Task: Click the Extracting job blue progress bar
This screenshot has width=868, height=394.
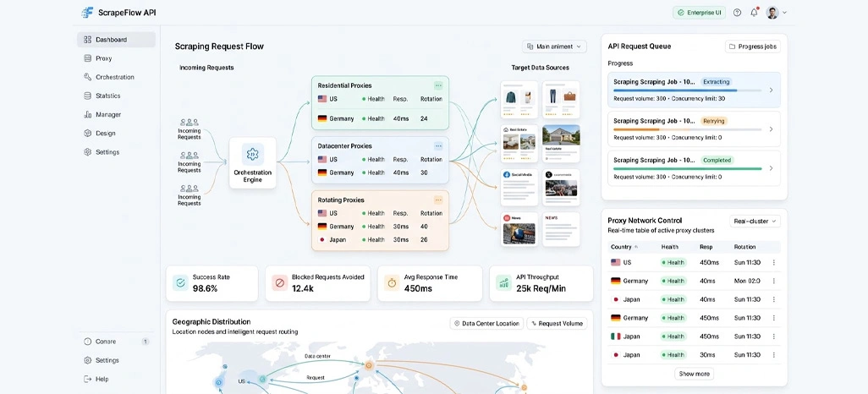Action: (x=688, y=90)
